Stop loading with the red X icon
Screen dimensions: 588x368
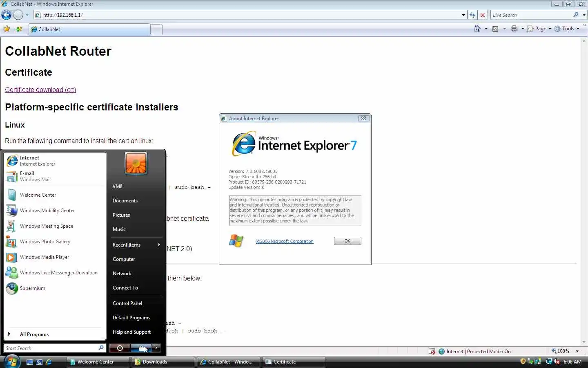pyautogui.click(x=483, y=15)
